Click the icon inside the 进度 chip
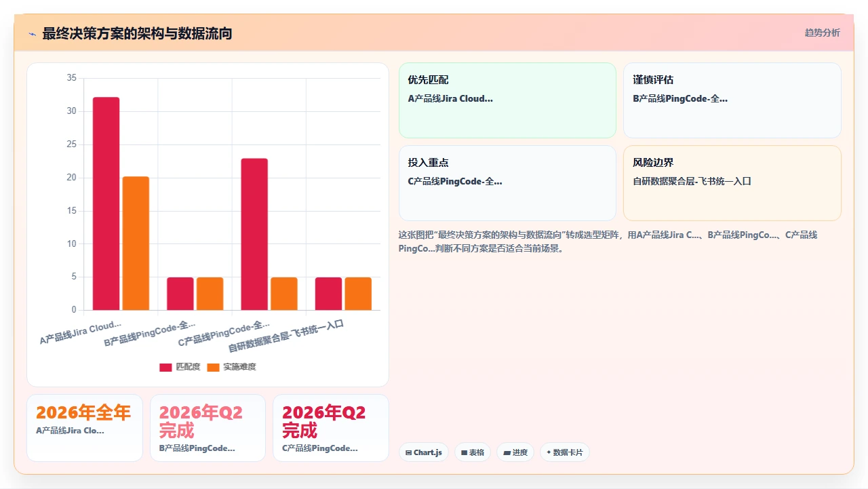 (x=507, y=452)
